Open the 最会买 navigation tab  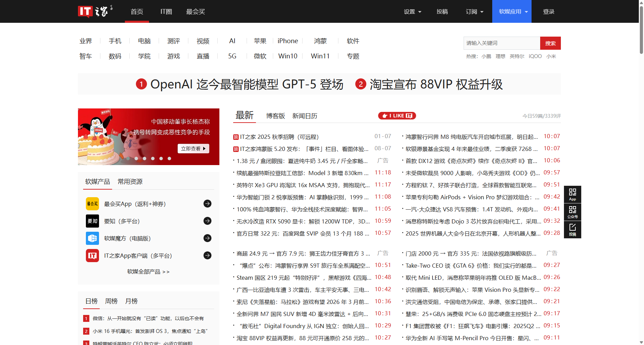[196, 11]
